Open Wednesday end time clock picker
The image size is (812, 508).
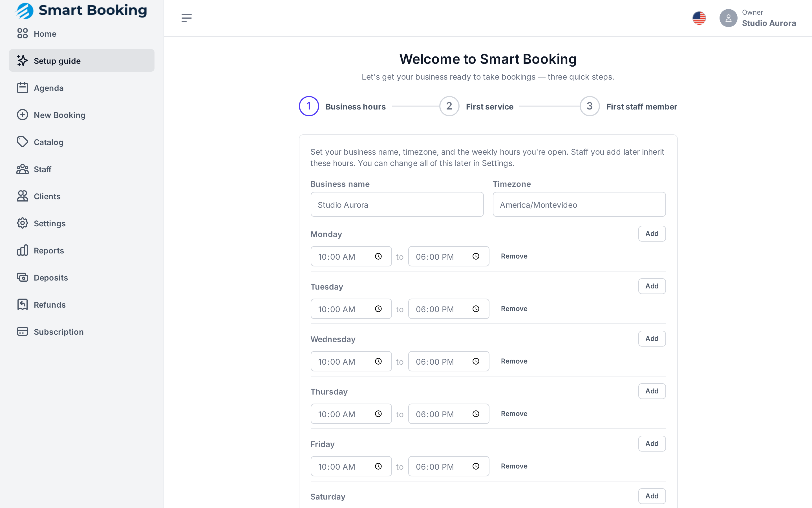click(476, 361)
